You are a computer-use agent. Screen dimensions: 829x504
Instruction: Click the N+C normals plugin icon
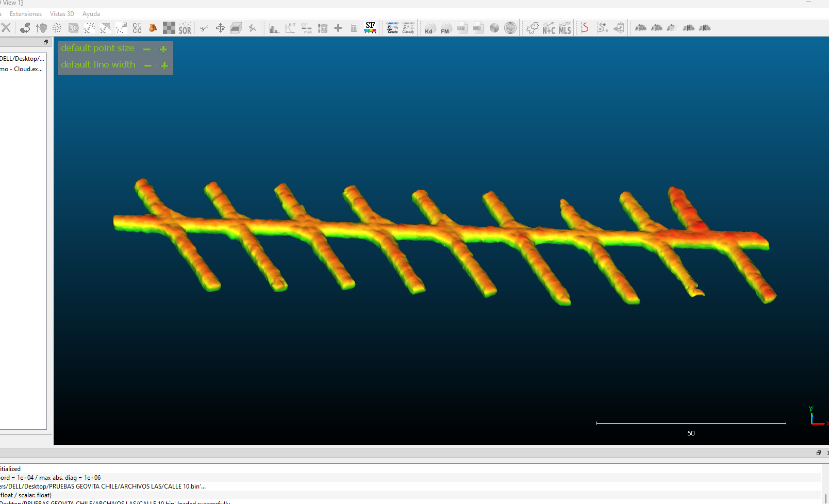point(549,28)
